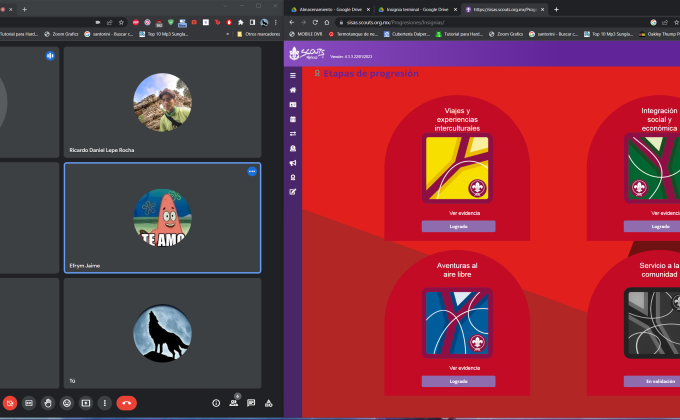
Task: Click Logrado button under Viajes y experiencias
Action: click(458, 226)
